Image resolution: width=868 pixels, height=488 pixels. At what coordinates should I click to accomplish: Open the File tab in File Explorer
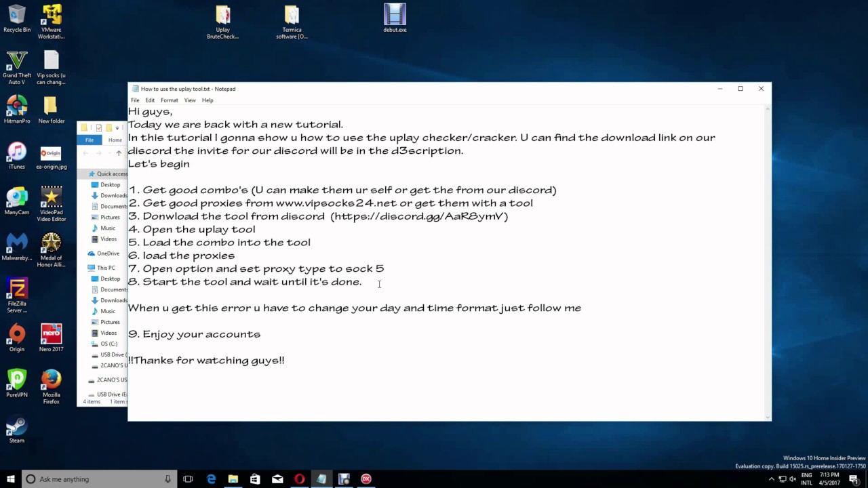click(x=90, y=140)
